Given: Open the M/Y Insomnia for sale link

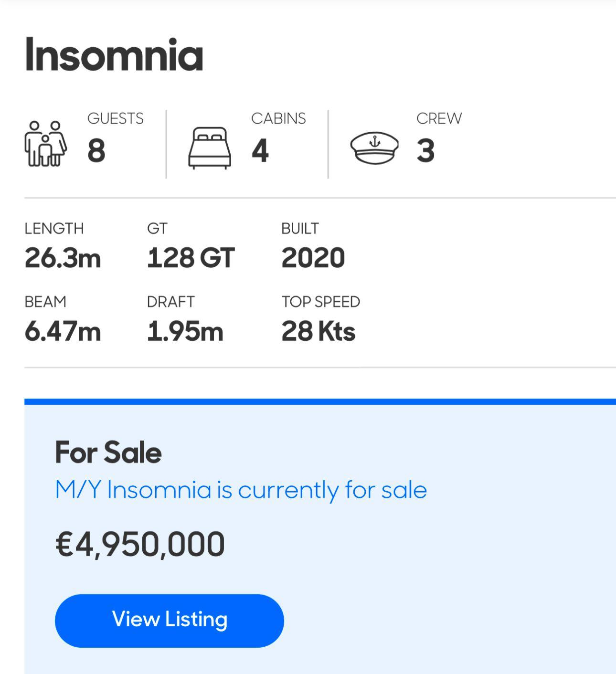Looking at the screenshot, I should click(241, 490).
